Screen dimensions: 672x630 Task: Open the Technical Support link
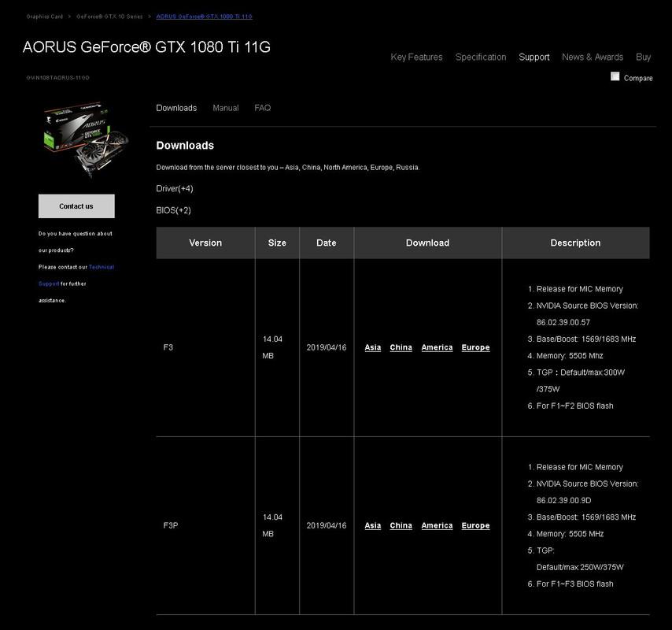click(102, 267)
